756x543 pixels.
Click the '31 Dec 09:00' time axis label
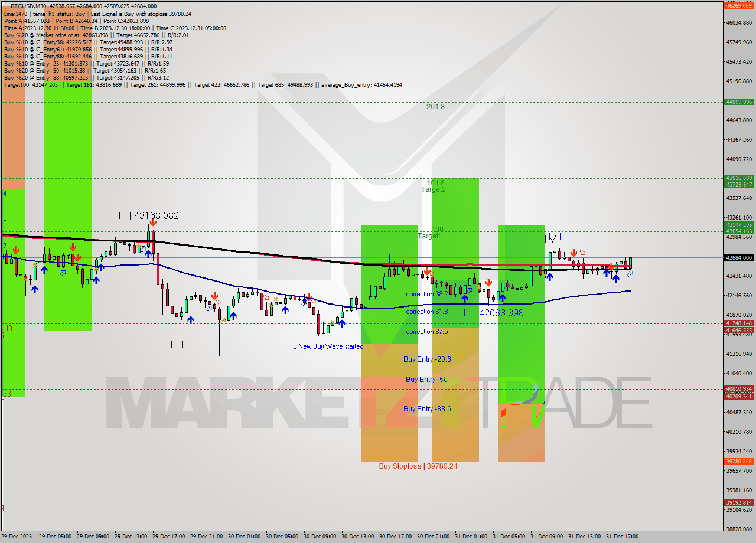pyautogui.click(x=547, y=537)
